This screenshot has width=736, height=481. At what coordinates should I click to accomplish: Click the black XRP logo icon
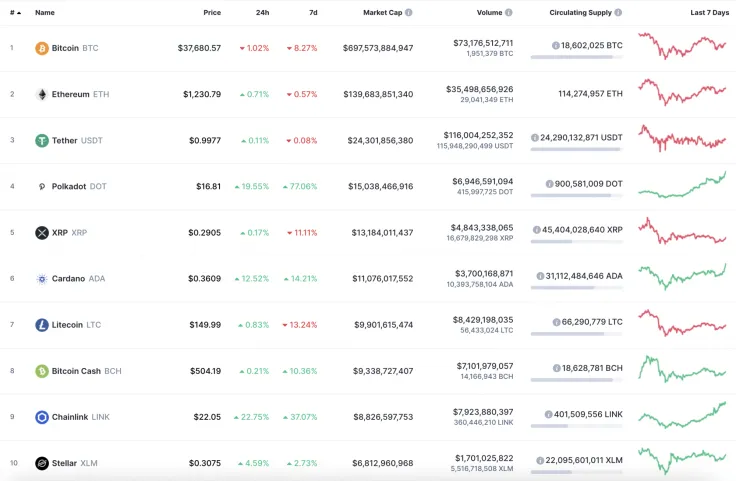tap(42, 233)
